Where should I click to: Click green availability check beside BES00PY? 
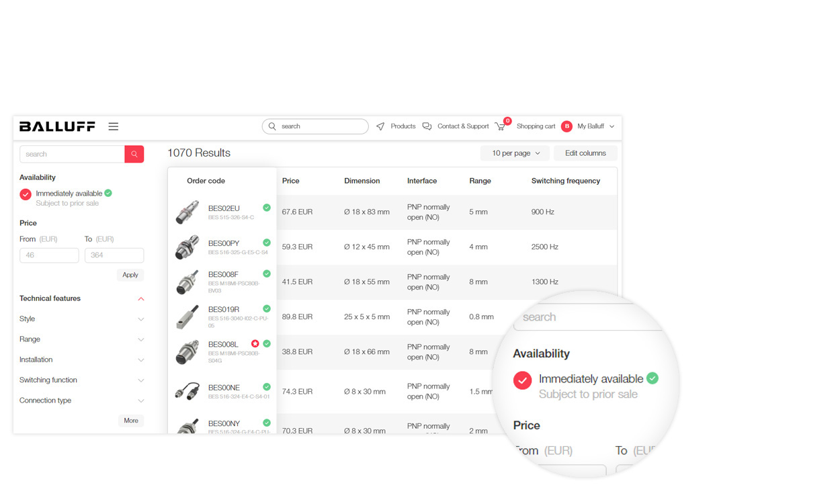click(x=267, y=243)
